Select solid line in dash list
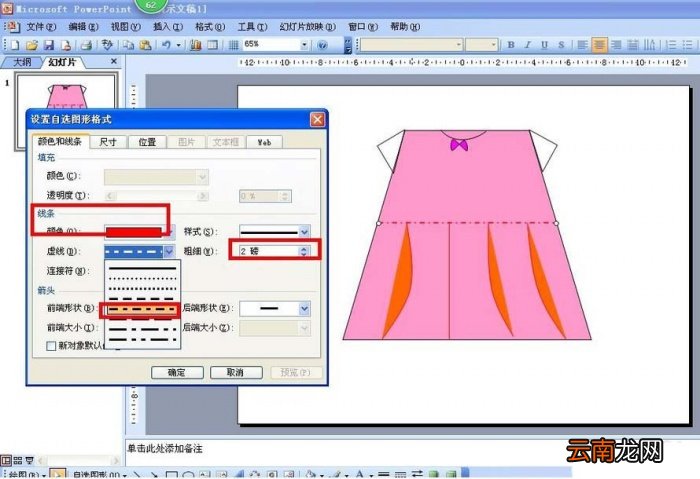Screen dimensions: 700x479 tap(142, 268)
